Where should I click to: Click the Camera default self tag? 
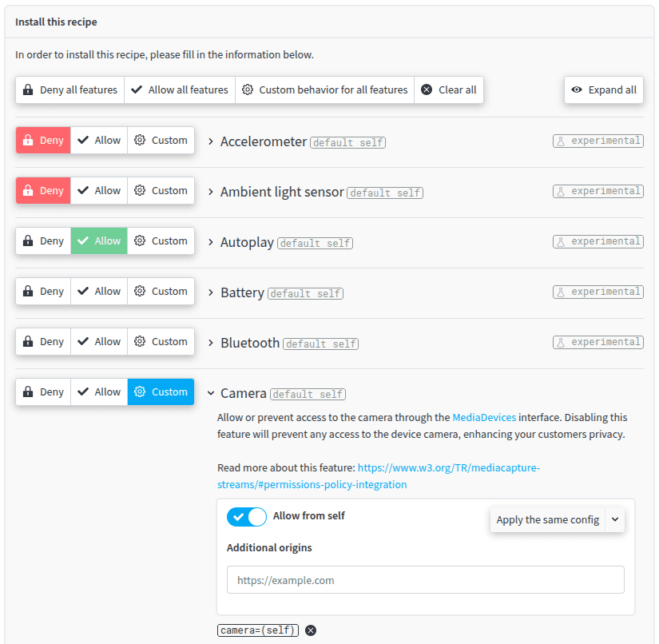pos(308,395)
